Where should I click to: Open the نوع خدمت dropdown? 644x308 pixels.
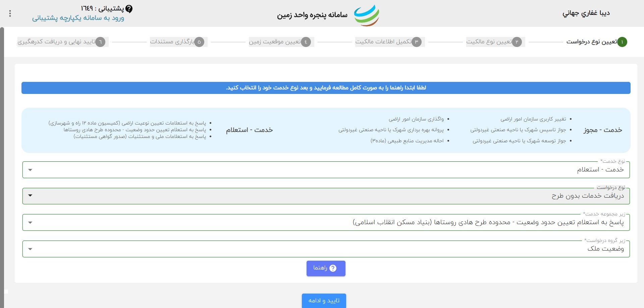click(31, 169)
